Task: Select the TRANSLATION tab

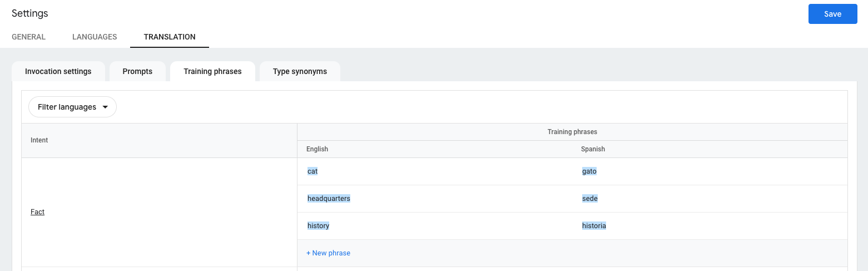Action: point(170,37)
